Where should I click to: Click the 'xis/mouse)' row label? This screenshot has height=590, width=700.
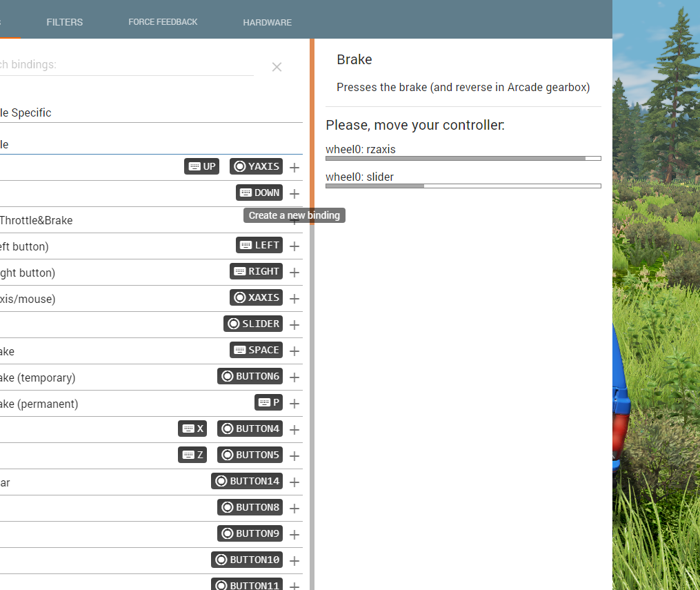[28, 299]
